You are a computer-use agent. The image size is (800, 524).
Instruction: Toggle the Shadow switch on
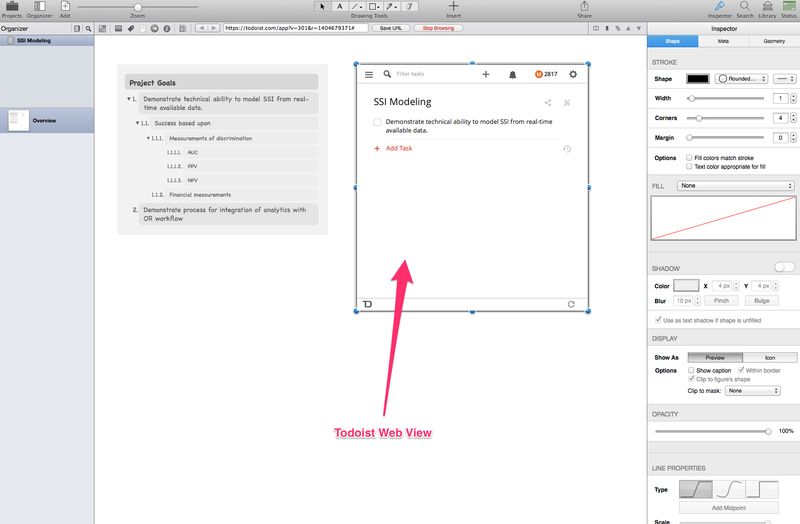coord(784,267)
